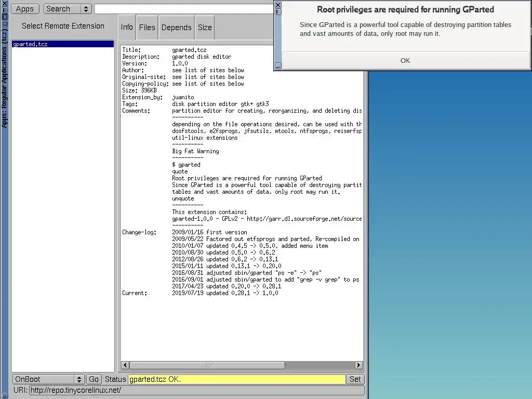Viewport: 532px width, 399px height.
Task: Click the '$ gparted' line in the info pane
Action: (x=187, y=165)
